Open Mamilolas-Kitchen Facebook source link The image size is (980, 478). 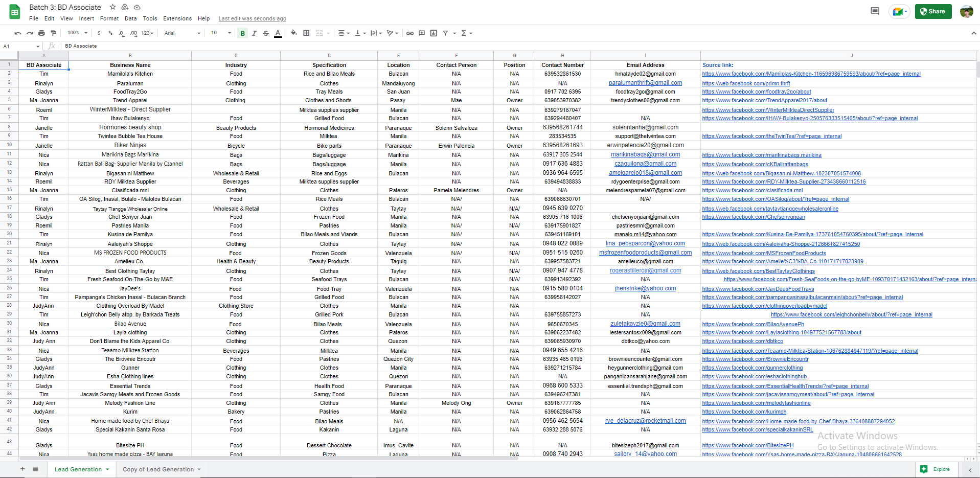coord(811,74)
